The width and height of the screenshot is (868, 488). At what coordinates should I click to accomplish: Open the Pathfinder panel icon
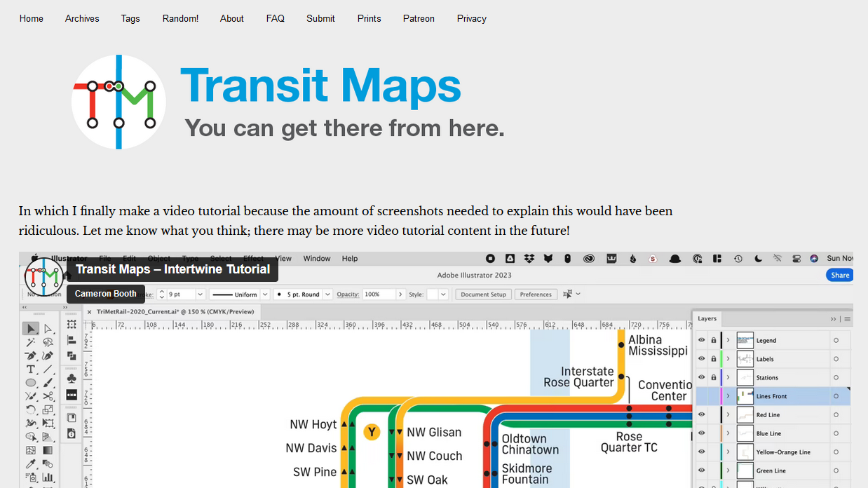pos(72,355)
